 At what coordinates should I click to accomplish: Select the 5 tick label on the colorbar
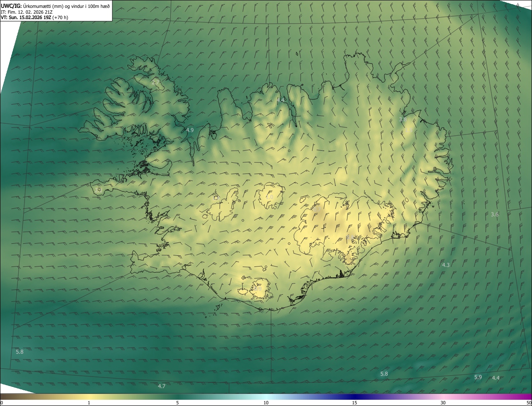[177, 403]
